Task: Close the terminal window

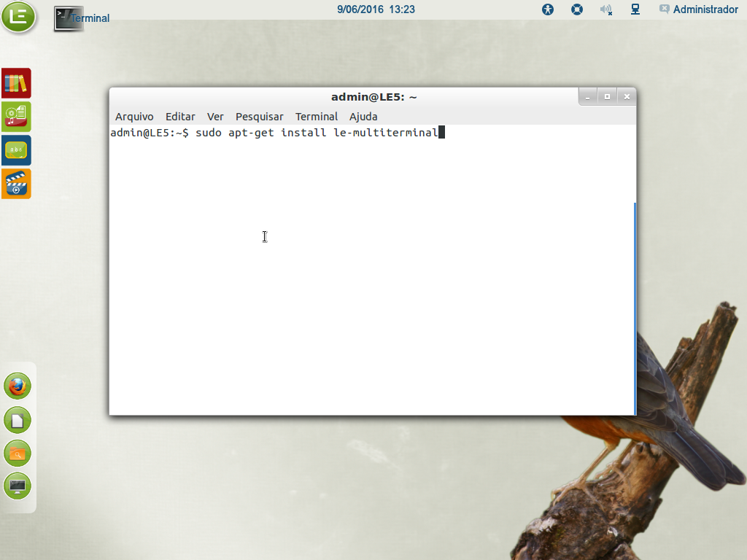Action: coord(627,97)
